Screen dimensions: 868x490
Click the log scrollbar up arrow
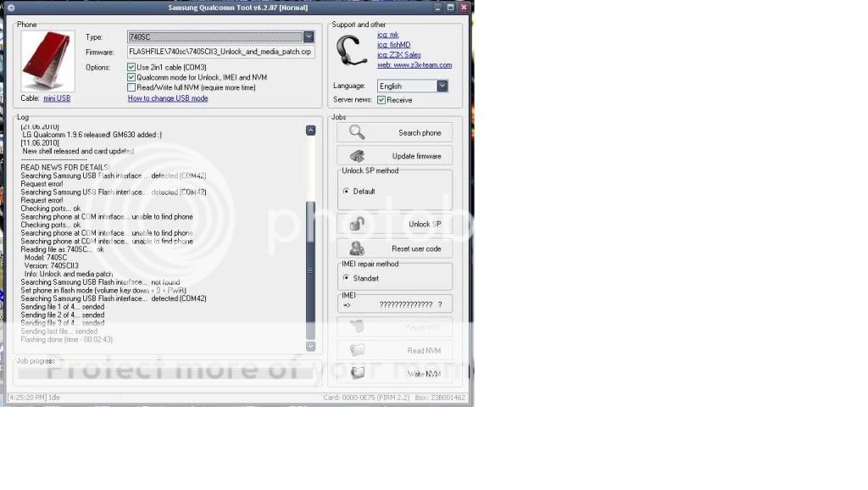(310, 131)
